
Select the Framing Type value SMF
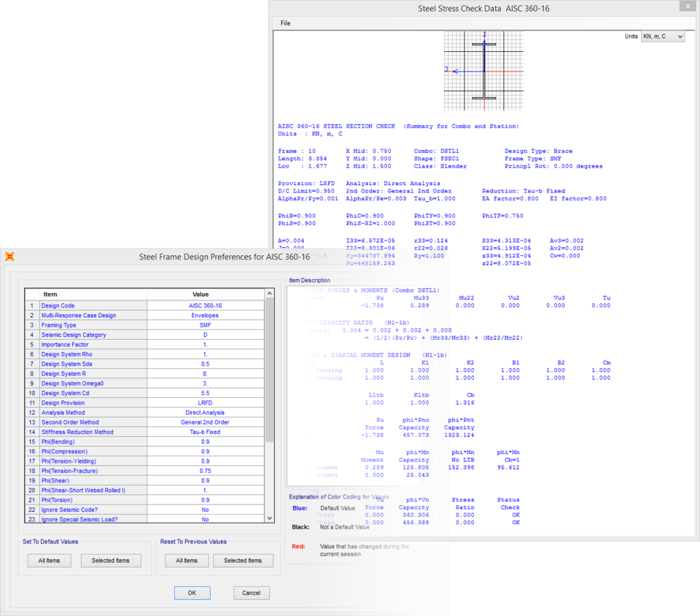pyautogui.click(x=205, y=325)
